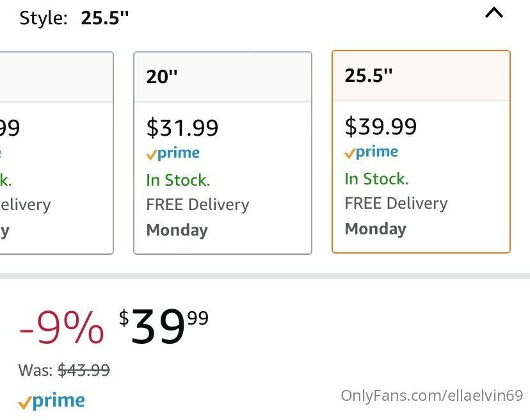Click the OnlyFans.com/ellaelvin69 watermark text
The width and height of the screenshot is (530, 420).
tap(432, 396)
